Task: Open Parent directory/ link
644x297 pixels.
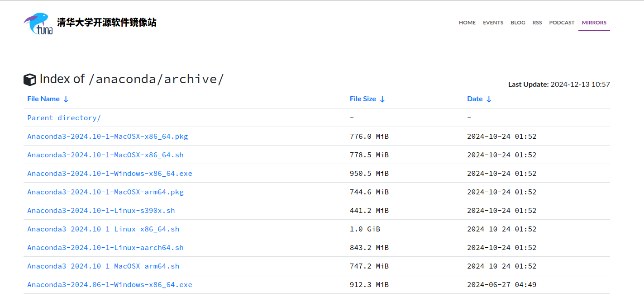Action: [64, 118]
